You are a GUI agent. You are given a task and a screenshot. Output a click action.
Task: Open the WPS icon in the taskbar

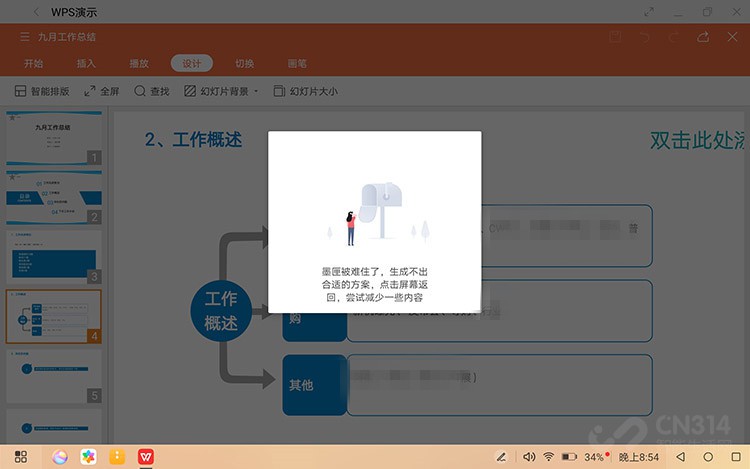point(146,457)
